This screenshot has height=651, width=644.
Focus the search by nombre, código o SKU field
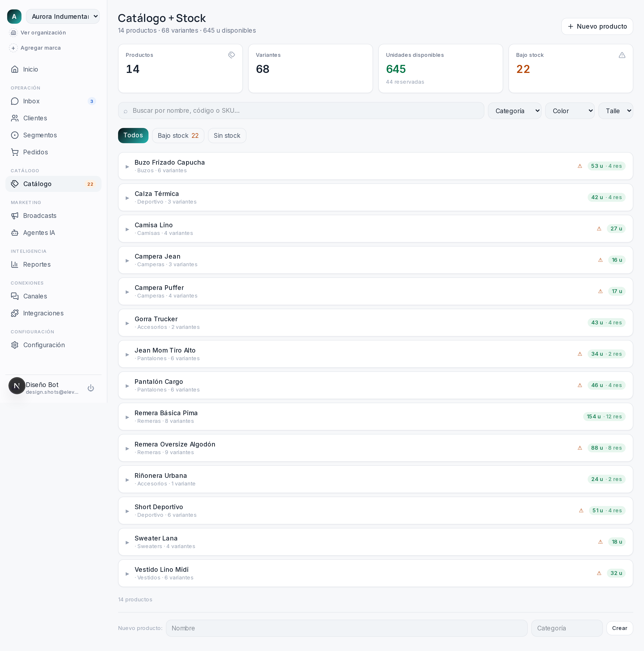301,111
